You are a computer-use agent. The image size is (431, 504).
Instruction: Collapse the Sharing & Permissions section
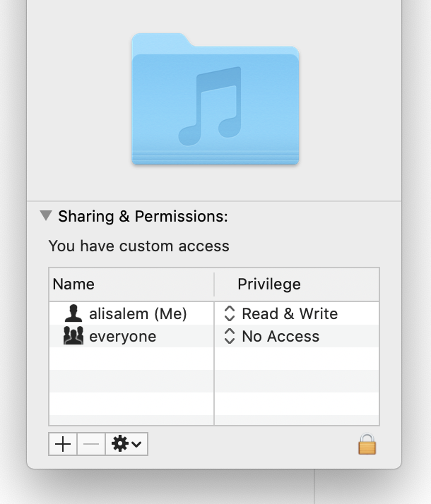[x=46, y=216]
